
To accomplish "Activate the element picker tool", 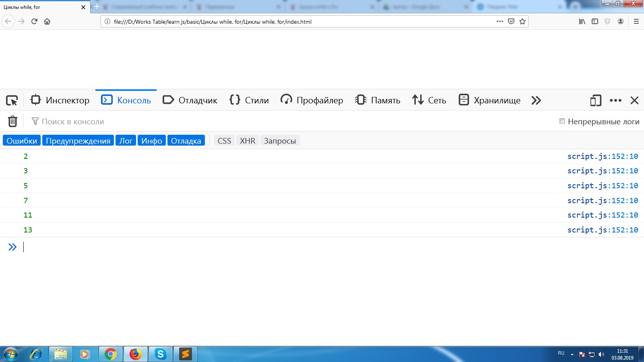I will point(12,100).
